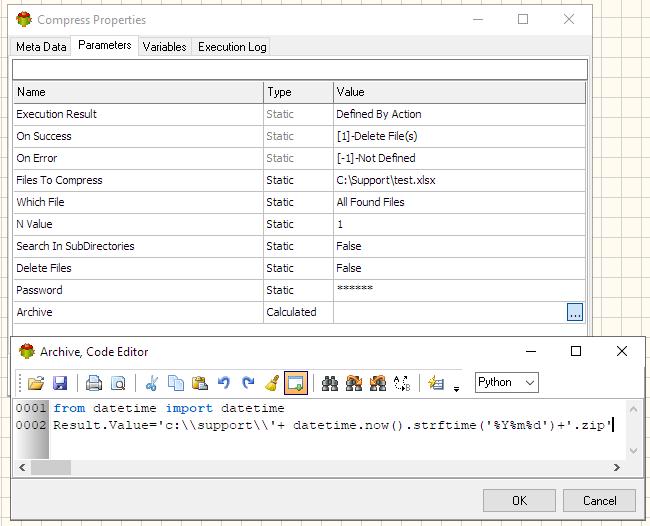Click the Name column header
The height and width of the screenshot is (526, 650).
click(138, 92)
